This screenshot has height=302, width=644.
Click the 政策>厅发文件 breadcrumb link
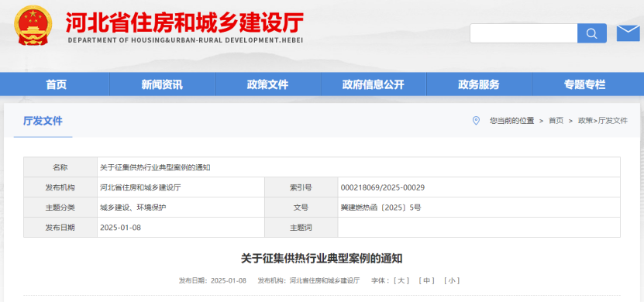[602, 121]
